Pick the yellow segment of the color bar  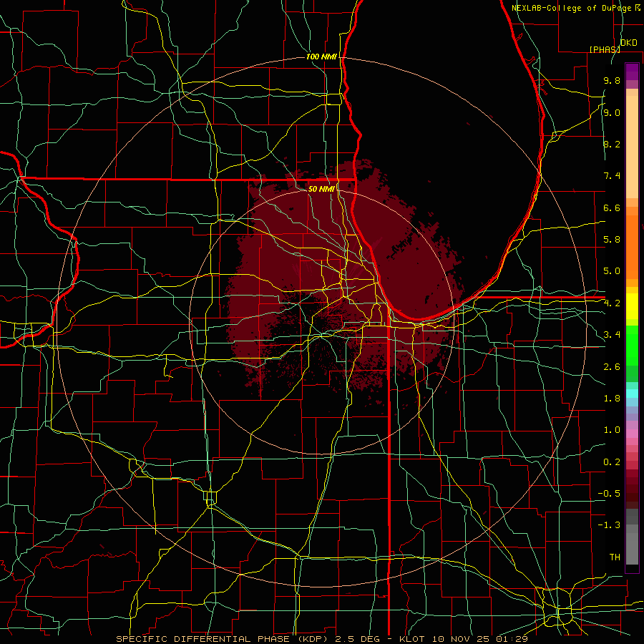(632, 306)
